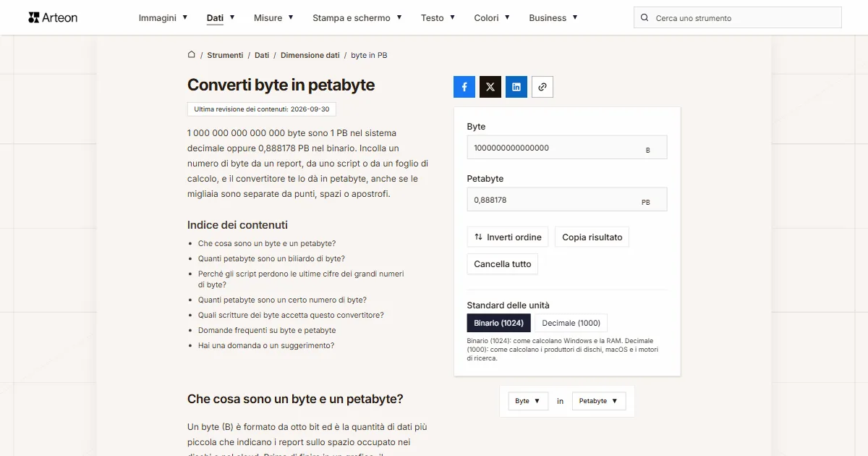Expand the Colori menu
This screenshot has width=868, height=456.
[x=492, y=17]
